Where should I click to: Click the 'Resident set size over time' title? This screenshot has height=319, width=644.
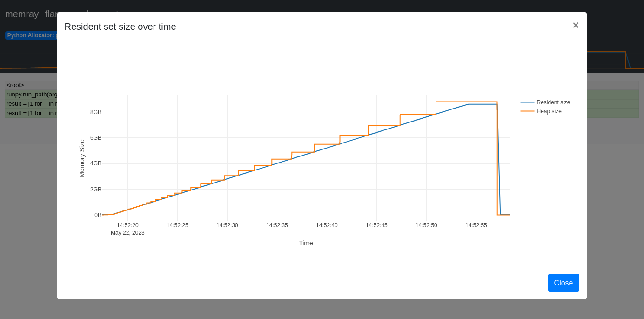[x=120, y=27]
